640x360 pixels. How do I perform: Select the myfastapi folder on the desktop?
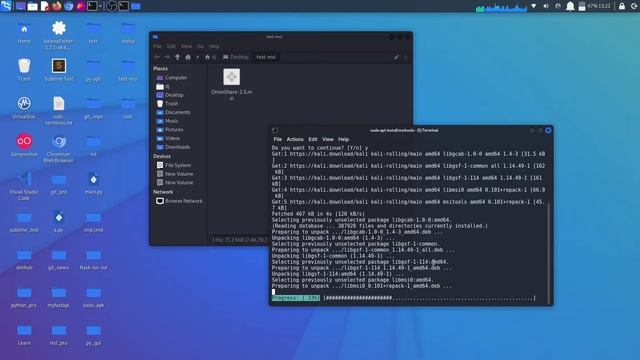click(59, 297)
